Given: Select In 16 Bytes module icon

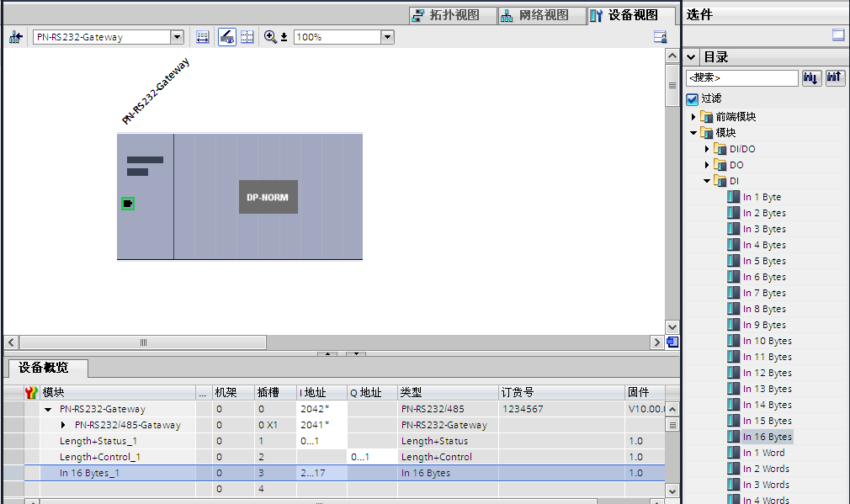Looking at the screenshot, I should 734,437.
